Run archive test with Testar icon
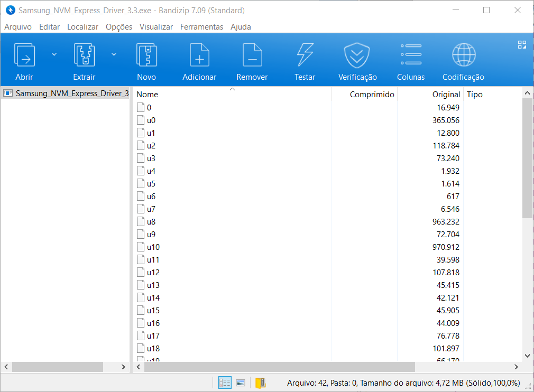 [305, 55]
